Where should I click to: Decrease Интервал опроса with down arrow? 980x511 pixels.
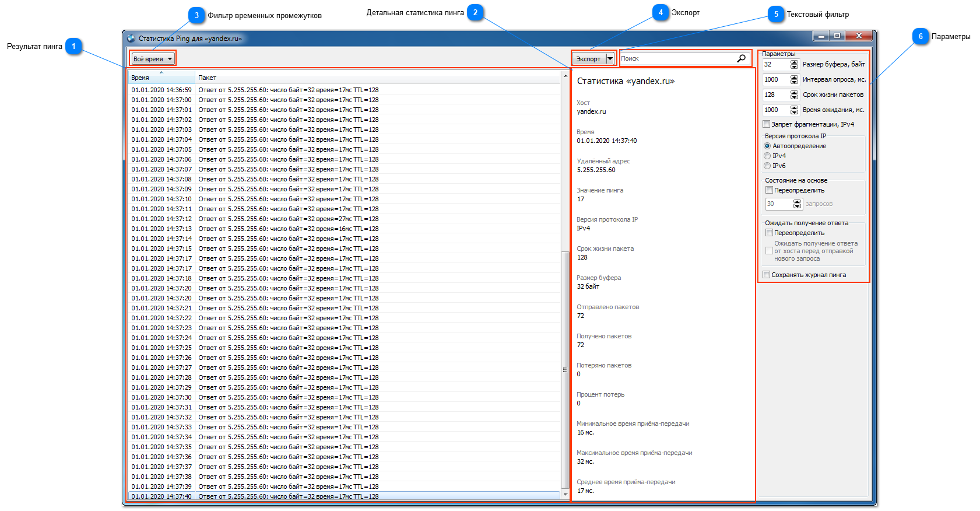point(794,82)
